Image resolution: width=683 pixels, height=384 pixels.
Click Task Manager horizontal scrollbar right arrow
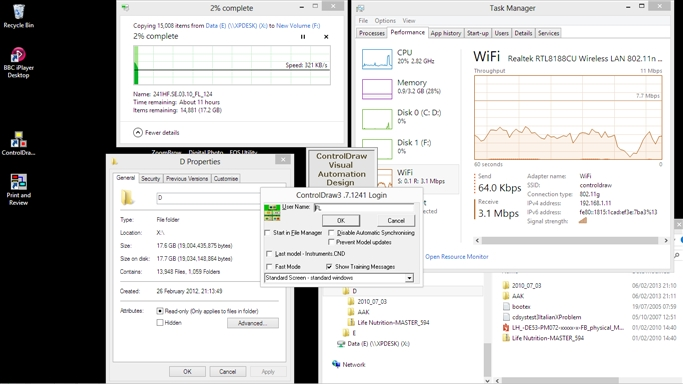pyautogui.click(x=665, y=240)
